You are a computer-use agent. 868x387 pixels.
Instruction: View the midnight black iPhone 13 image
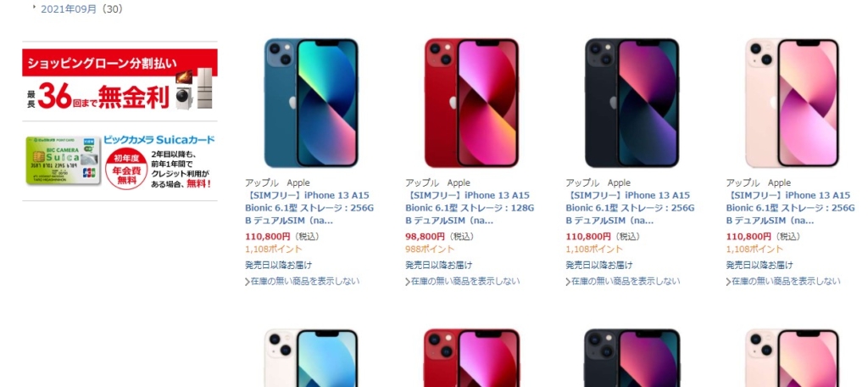pos(632,104)
